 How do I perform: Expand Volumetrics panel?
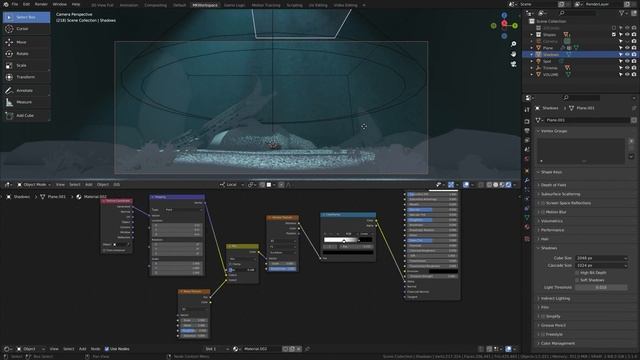550,221
